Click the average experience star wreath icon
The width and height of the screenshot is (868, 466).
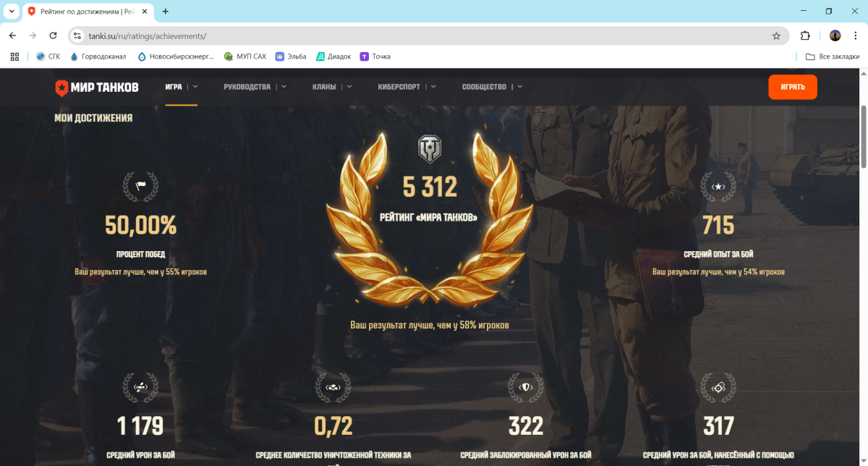(718, 187)
